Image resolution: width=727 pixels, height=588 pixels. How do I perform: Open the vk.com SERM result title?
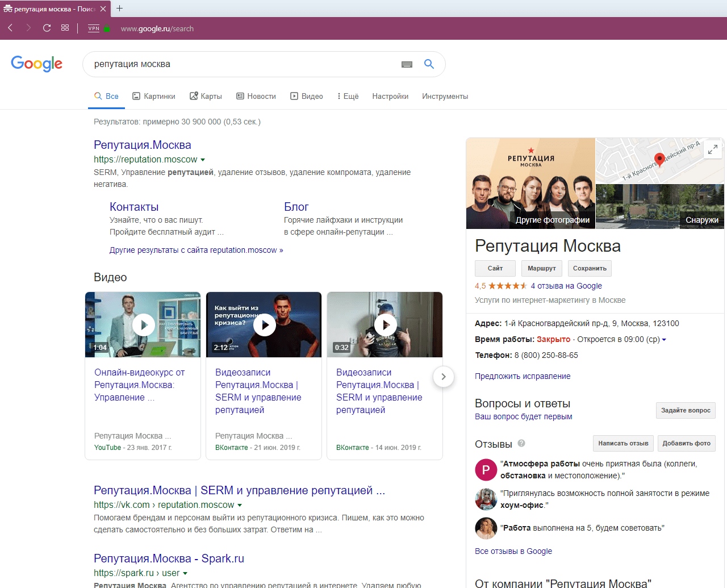click(239, 490)
